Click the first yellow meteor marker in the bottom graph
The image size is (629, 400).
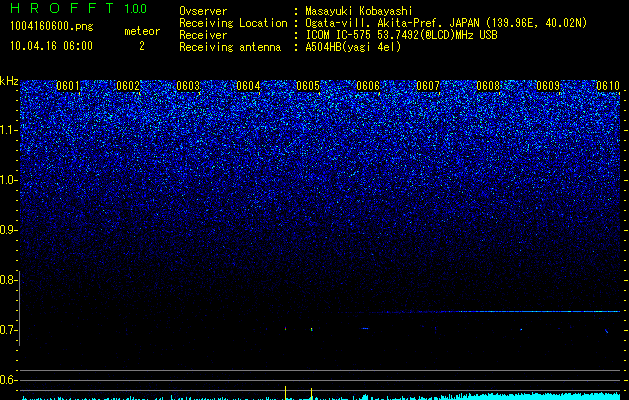coord(285,392)
